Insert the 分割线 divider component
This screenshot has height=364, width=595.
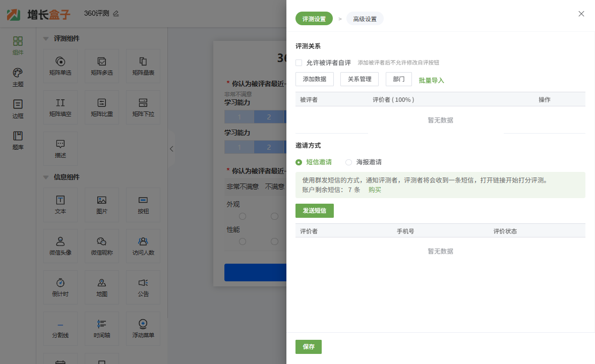61,329
